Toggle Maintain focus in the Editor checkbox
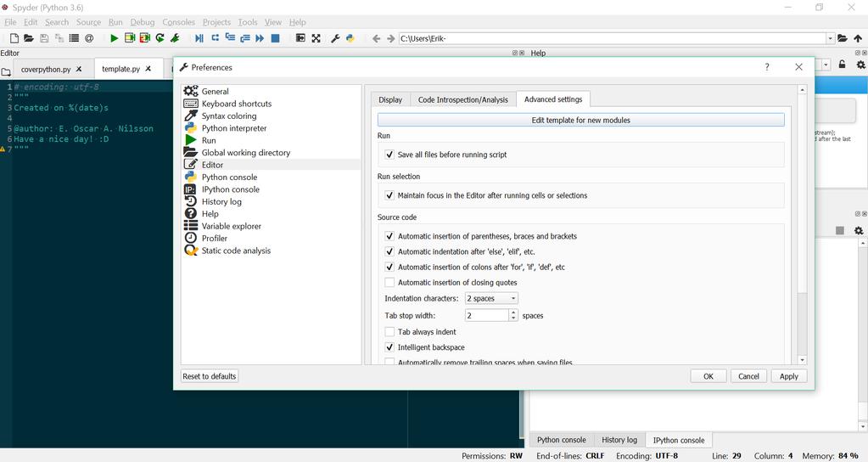 point(389,195)
